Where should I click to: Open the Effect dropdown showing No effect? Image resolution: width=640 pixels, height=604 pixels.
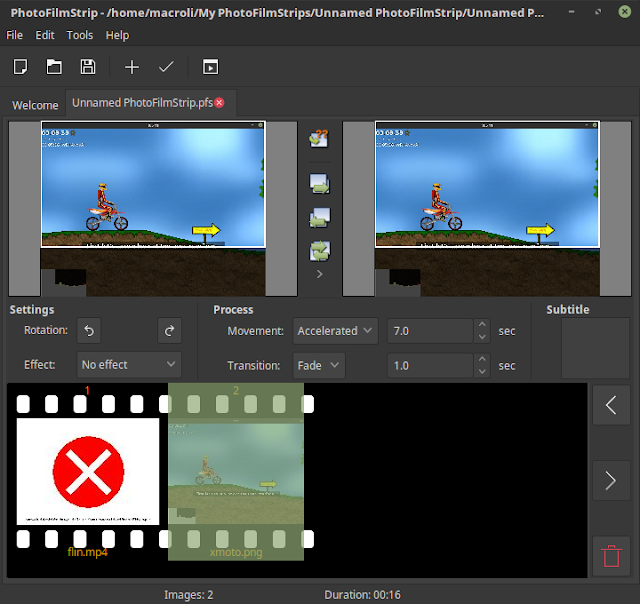pyautogui.click(x=129, y=365)
